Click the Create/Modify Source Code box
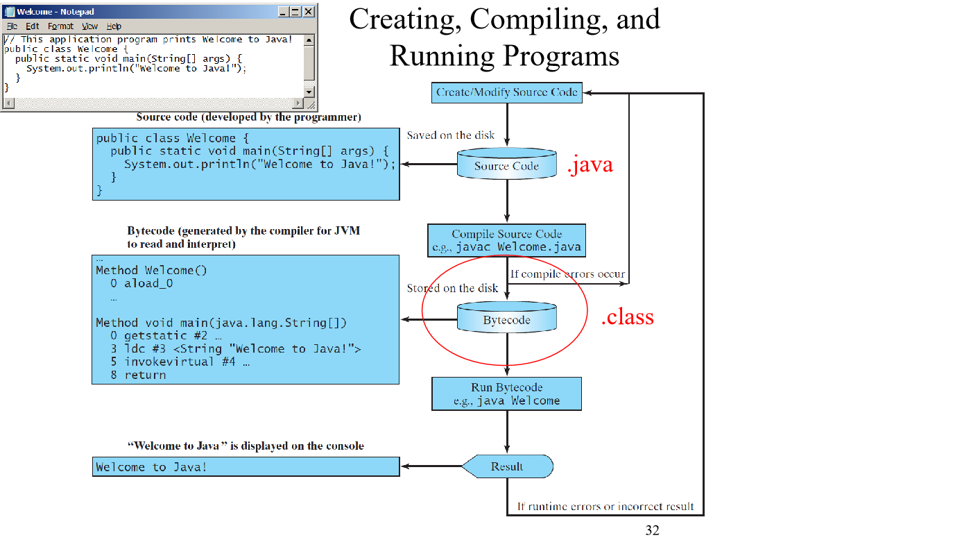980x549 pixels. click(506, 92)
